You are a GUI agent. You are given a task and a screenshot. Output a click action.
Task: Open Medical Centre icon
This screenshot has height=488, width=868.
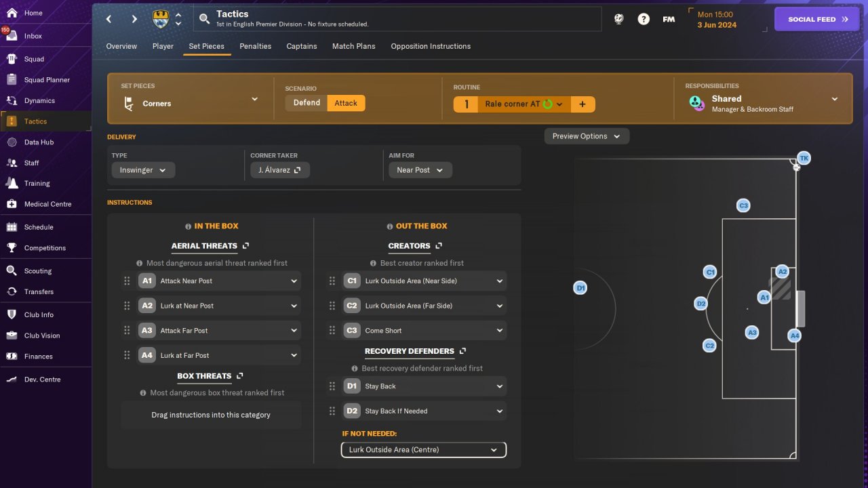(12, 204)
